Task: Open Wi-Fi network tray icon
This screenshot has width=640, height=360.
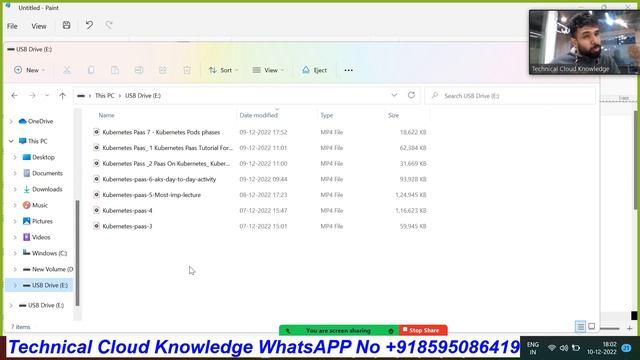Action: coord(551,348)
